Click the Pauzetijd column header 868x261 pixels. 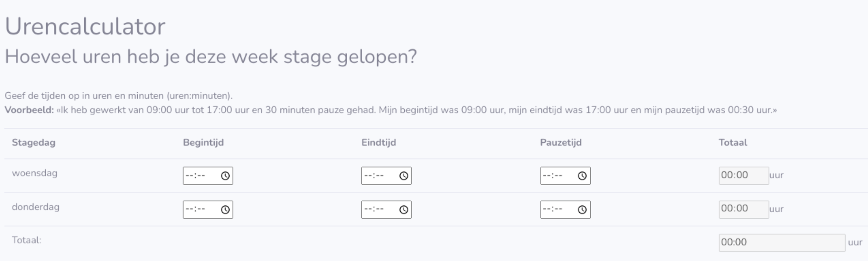pos(561,143)
